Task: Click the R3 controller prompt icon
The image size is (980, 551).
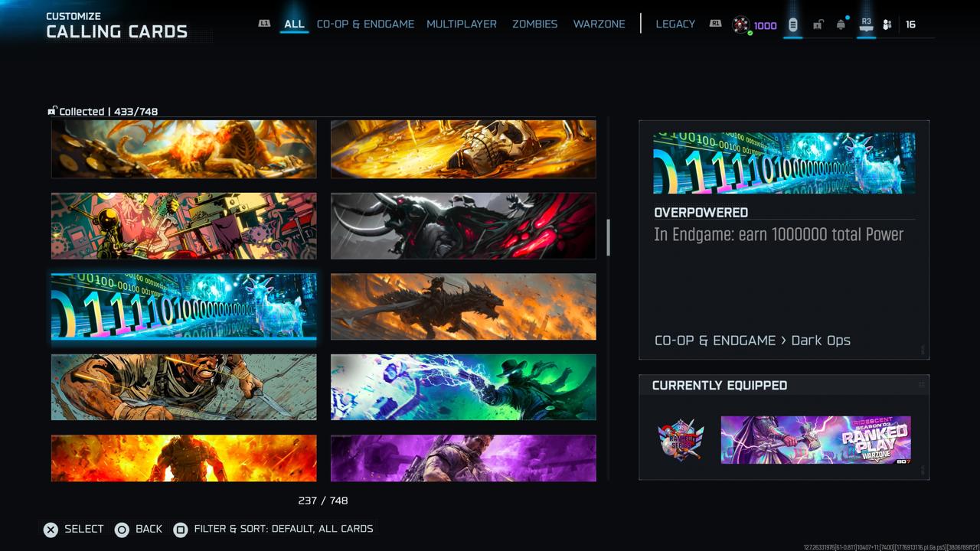Action: pyautogui.click(x=866, y=24)
